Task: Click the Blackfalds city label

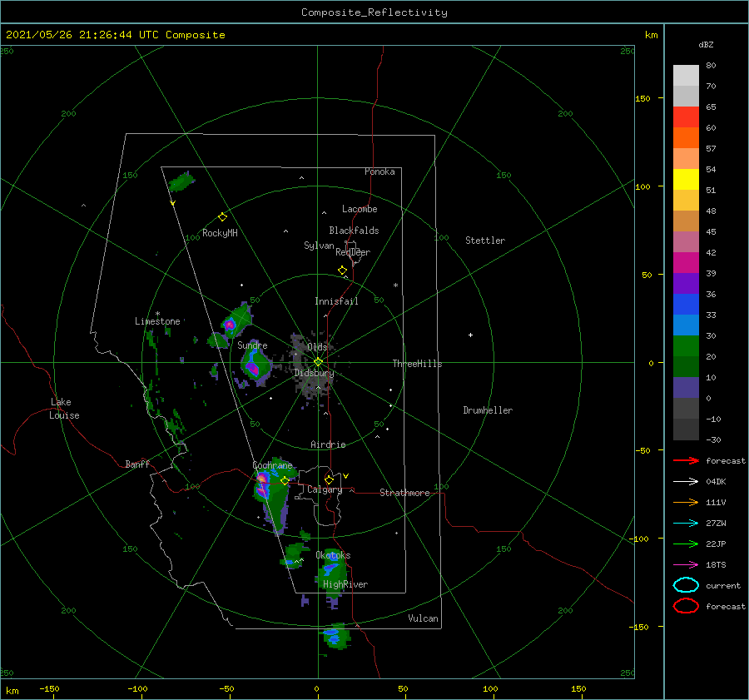Action: coord(354,231)
